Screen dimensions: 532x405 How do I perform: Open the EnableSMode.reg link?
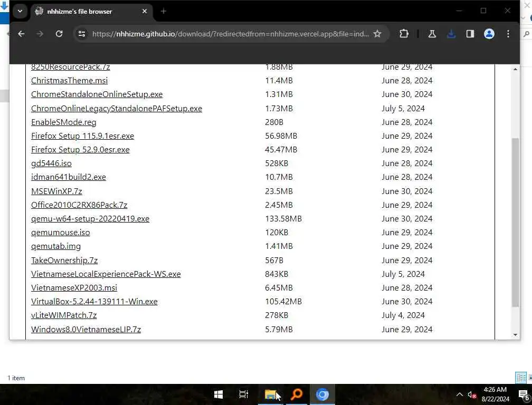point(63,122)
